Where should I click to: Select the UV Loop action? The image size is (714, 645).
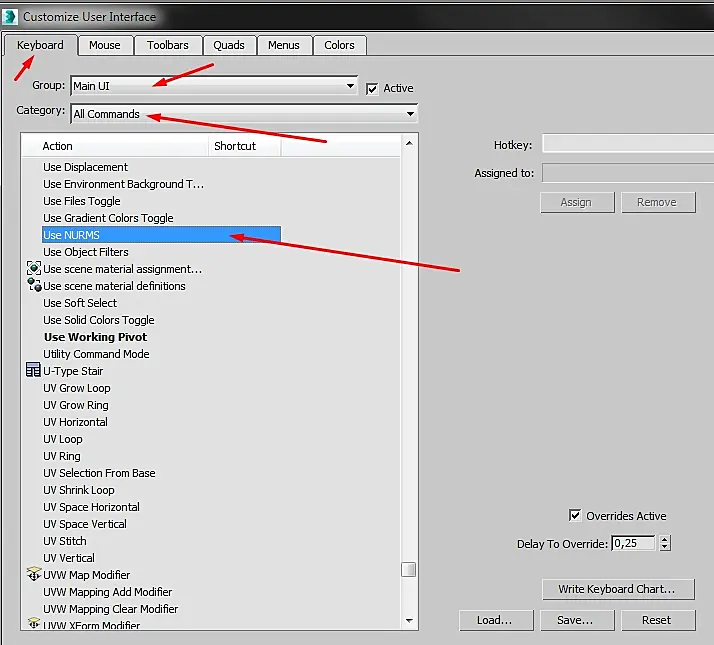pos(63,439)
